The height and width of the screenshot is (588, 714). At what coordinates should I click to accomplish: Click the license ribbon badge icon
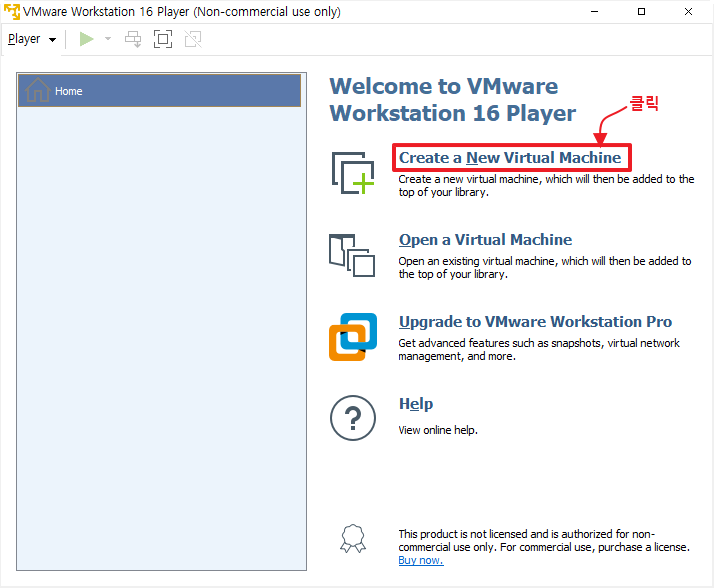353,539
